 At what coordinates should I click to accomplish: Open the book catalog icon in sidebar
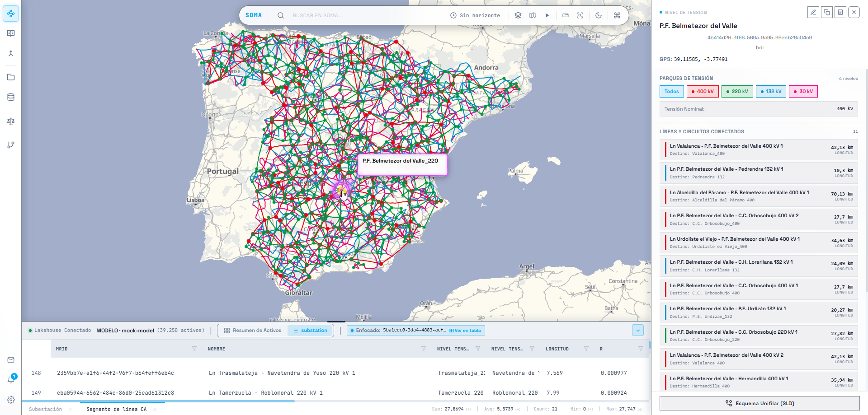pyautogui.click(x=11, y=33)
